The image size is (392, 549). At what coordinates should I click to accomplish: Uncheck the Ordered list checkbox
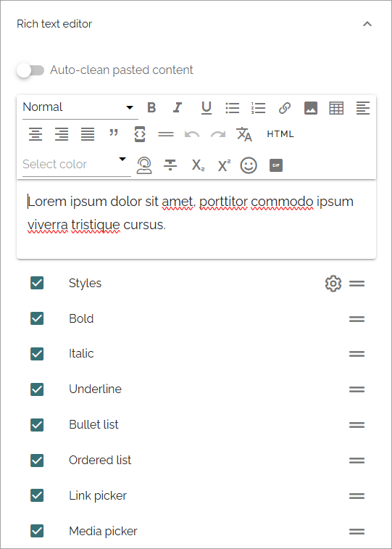(x=37, y=461)
